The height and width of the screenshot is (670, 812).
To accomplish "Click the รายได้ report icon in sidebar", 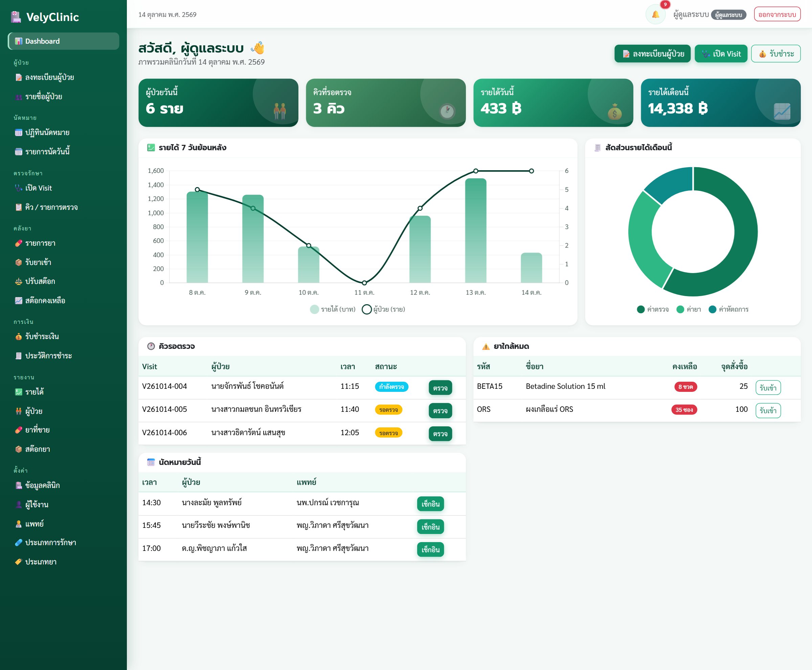I will (19, 392).
